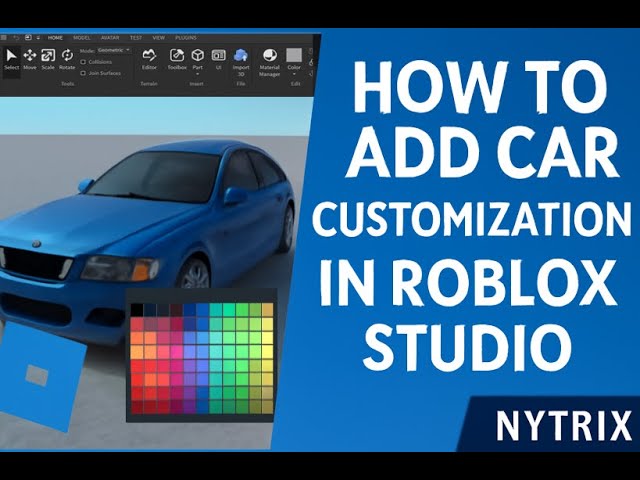The height and width of the screenshot is (480, 640).
Task: Click the save icon in quick access bar
Action: click(x=28, y=38)
